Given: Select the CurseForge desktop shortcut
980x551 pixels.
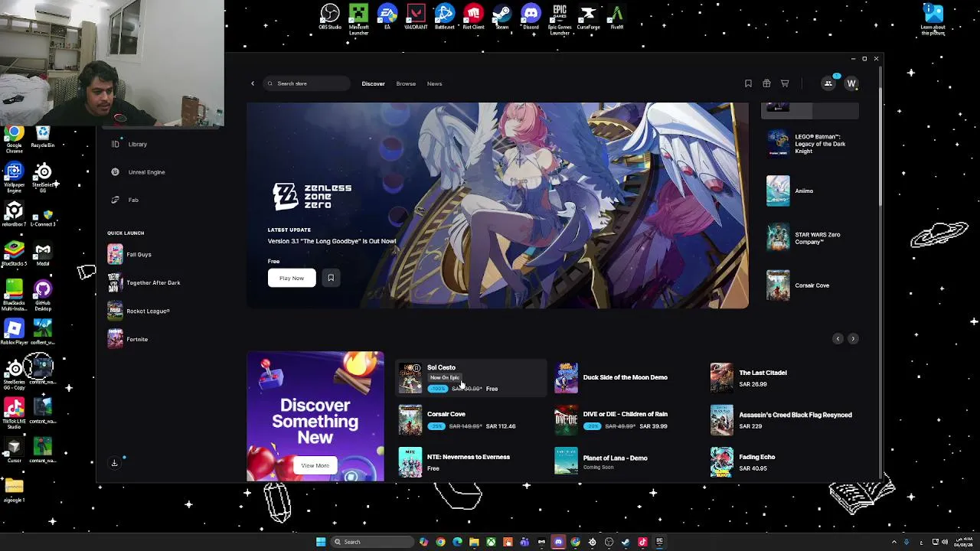Looking at the screenshot, I should (x=588, y=17).
